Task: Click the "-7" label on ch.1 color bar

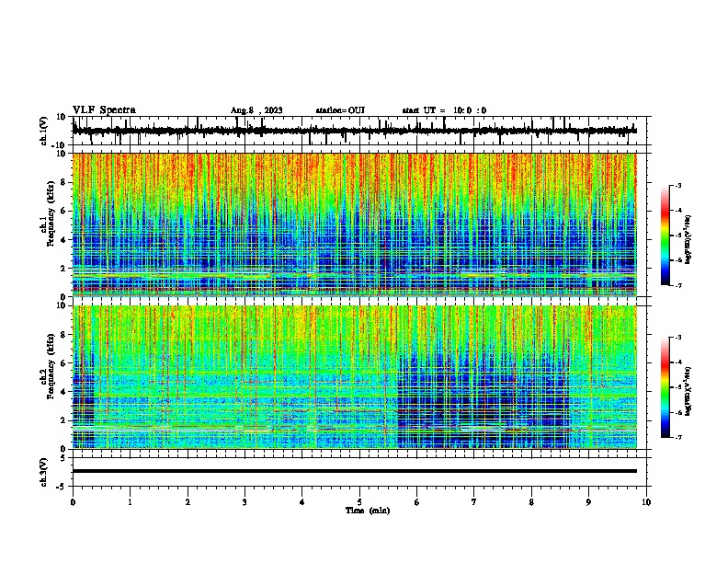Action: click(678, 285)
